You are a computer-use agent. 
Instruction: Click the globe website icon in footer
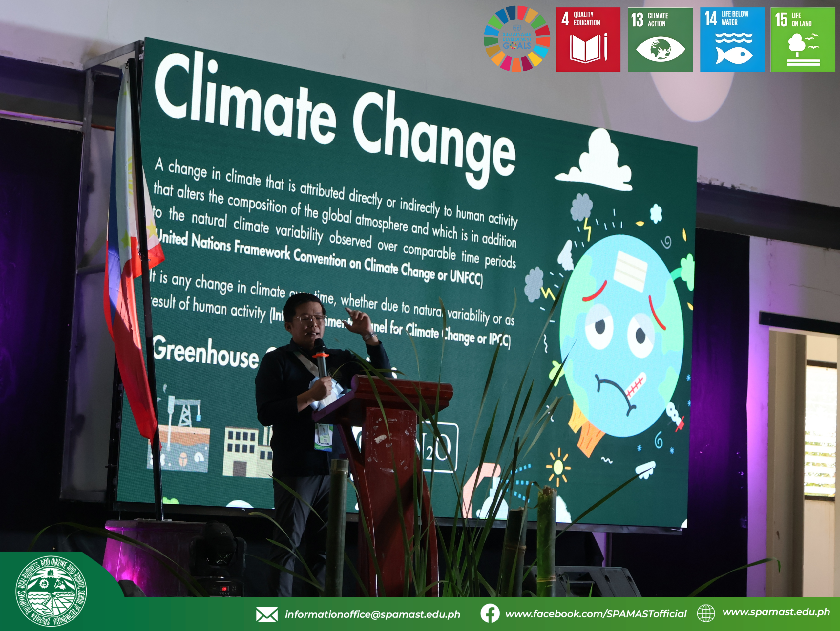[x=706, y=613]
